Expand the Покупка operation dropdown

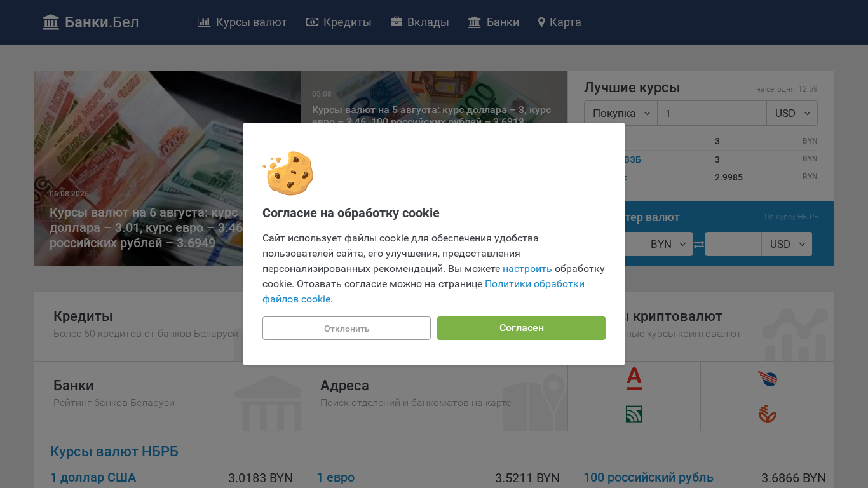[x=621, y=113]
